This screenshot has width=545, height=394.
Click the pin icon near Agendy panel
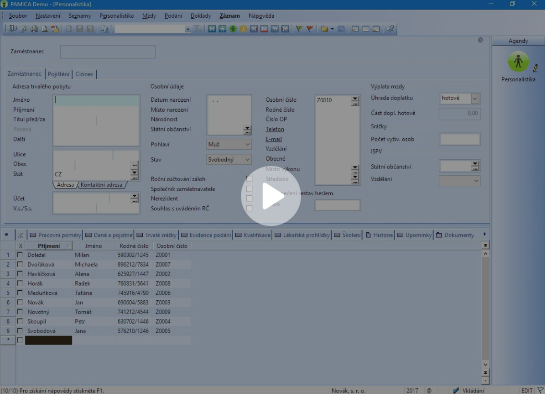[x=480, y=40]
